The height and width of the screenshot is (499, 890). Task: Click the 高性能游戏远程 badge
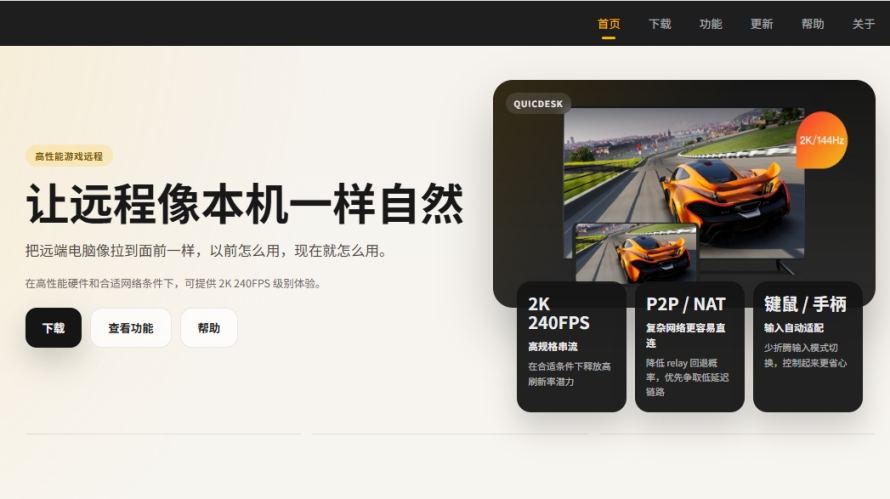point(69,156)
